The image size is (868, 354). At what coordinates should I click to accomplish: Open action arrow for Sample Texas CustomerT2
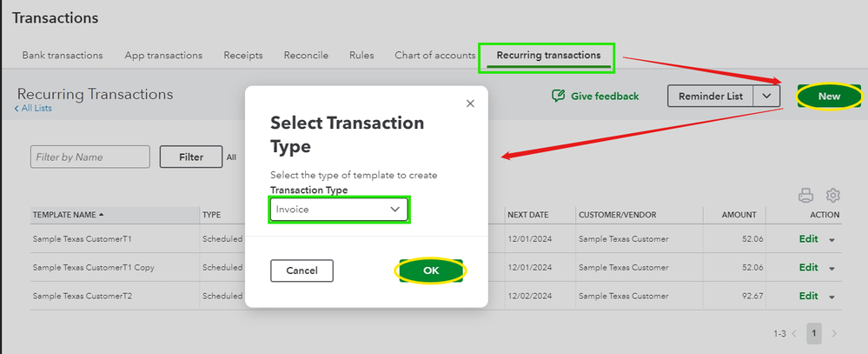832,297
